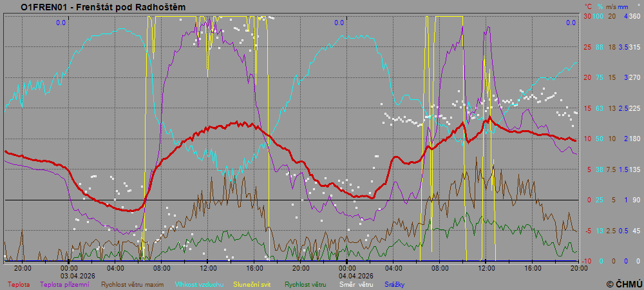Select the green Rychlost větru legend entry
This screenshot has height=290, width=644.
(305, 284)
